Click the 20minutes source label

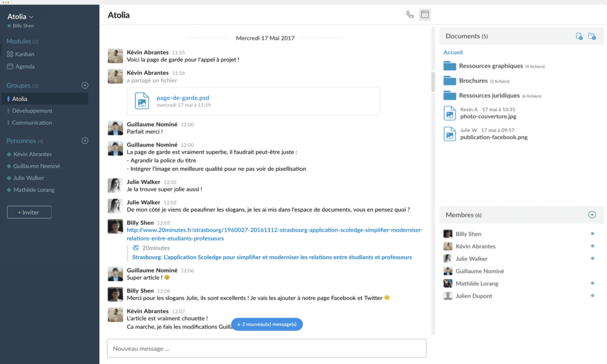click(156, 248)
